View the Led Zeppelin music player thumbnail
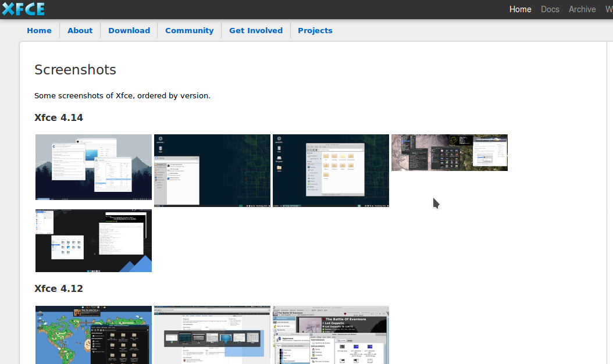This screenshot has width=613, height=364. (330, 335)
